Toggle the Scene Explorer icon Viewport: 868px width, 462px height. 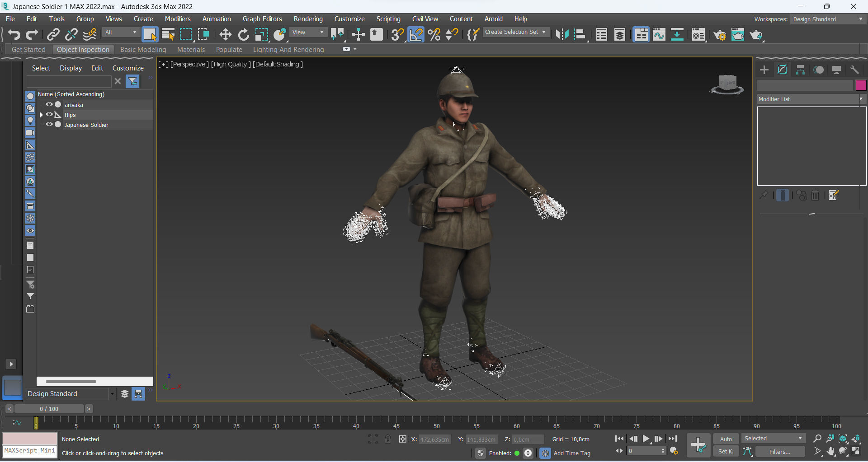(602, 34)
